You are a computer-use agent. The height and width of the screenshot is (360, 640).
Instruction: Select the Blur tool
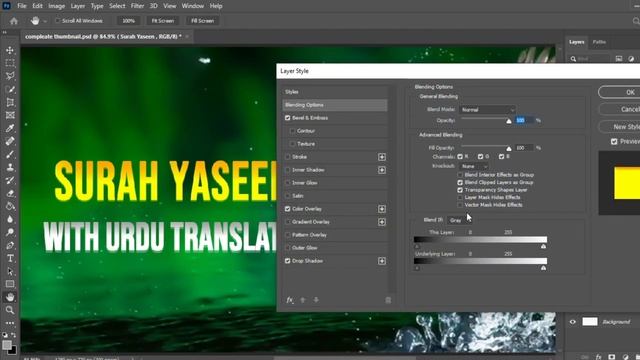(10, 220)
